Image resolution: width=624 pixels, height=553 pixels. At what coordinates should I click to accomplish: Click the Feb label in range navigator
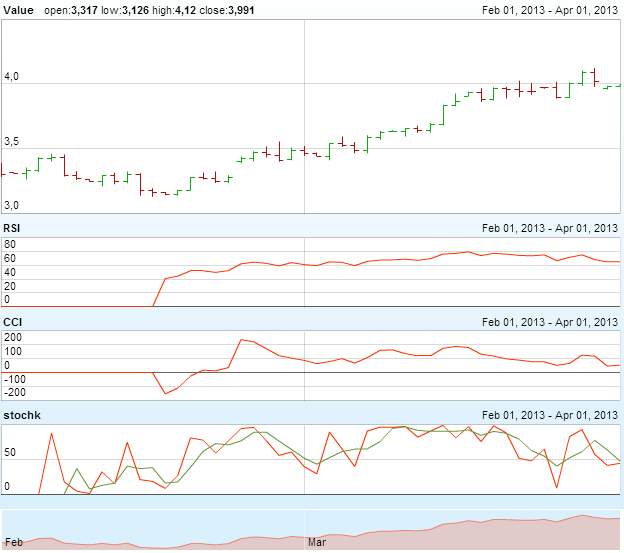(x=14, y=542)
